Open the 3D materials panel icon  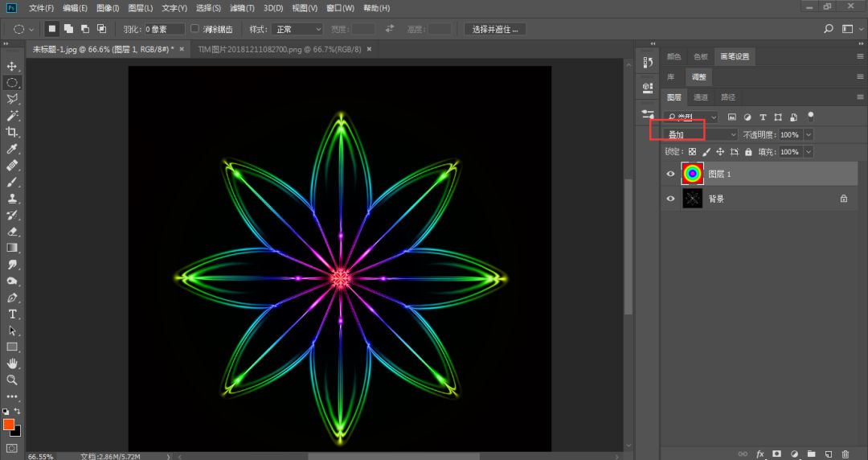coord(648,88)
